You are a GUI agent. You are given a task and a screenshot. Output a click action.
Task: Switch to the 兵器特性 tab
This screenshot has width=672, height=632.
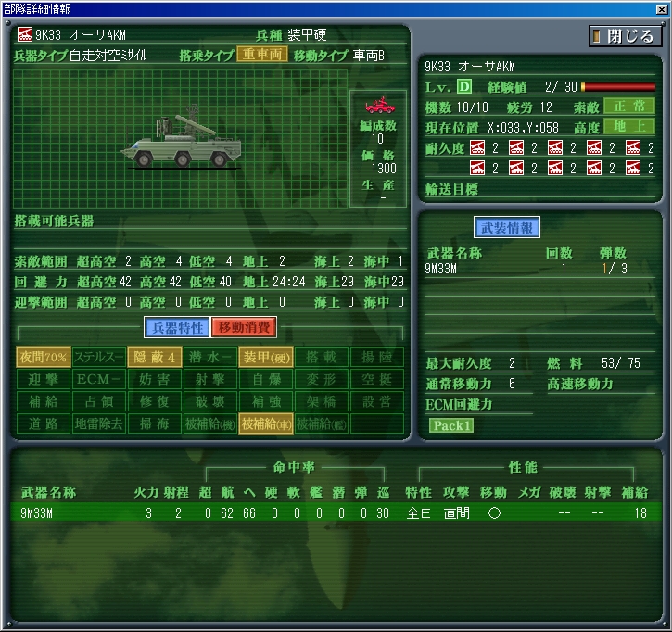[x=177, y=328]
